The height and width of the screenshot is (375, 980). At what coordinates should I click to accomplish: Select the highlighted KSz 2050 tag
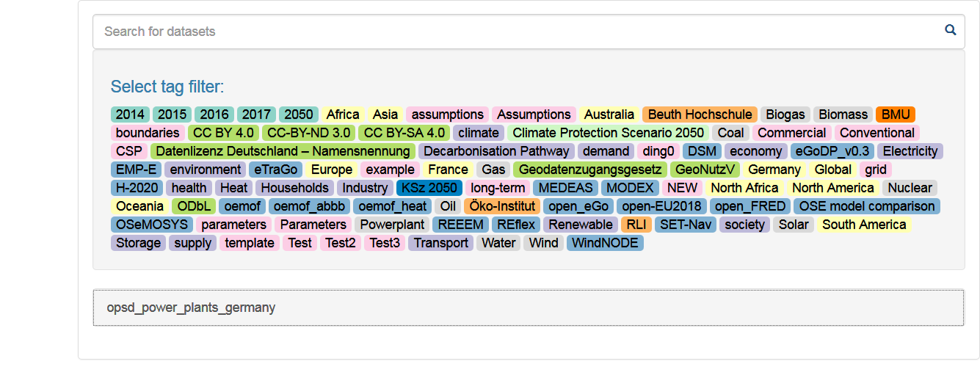pyautogui.click(x=430, y=188)
